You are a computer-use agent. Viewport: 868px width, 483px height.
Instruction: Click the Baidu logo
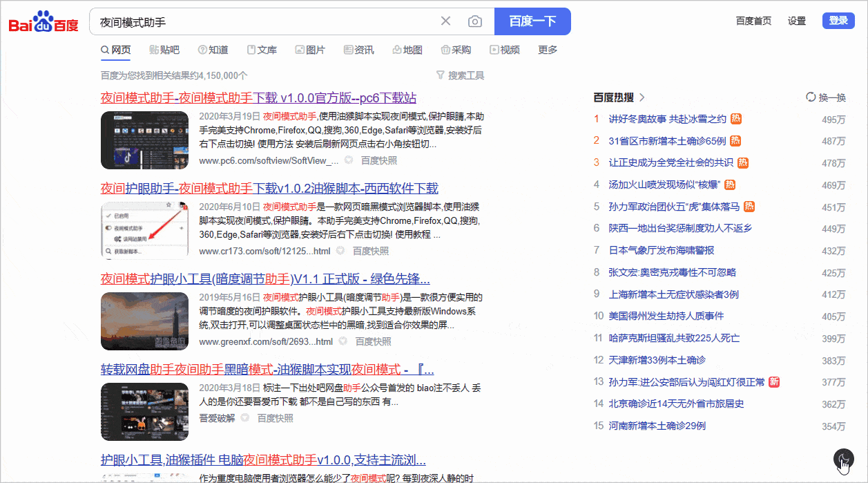click(44, 22)
